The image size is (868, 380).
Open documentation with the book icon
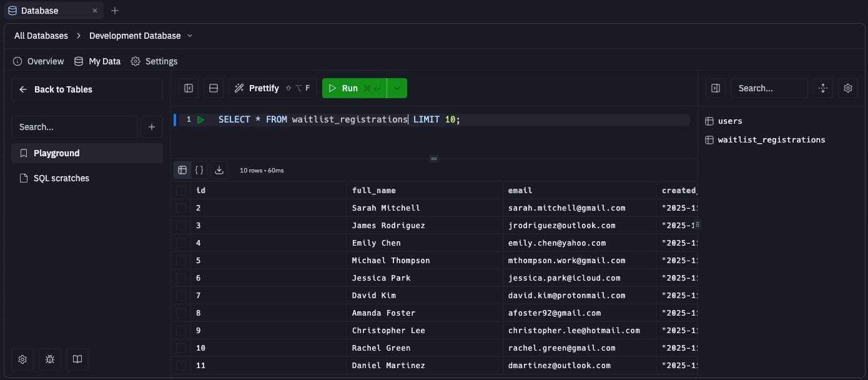pos(77,359)
